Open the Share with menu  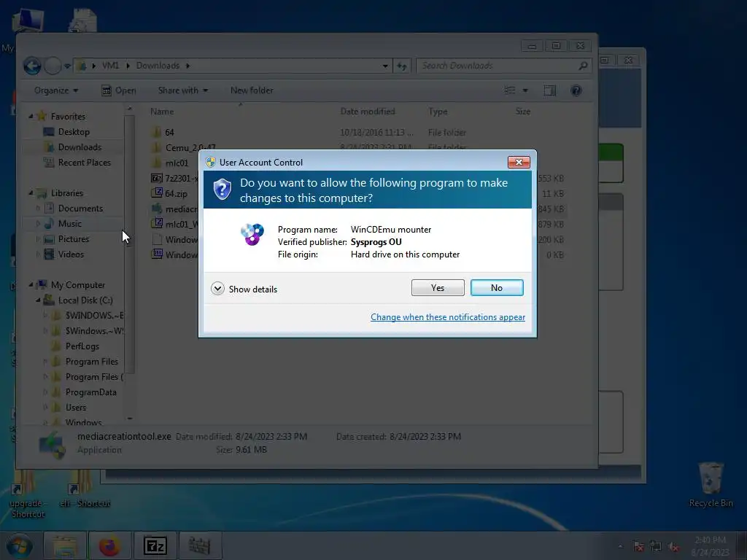click(183, 90)
